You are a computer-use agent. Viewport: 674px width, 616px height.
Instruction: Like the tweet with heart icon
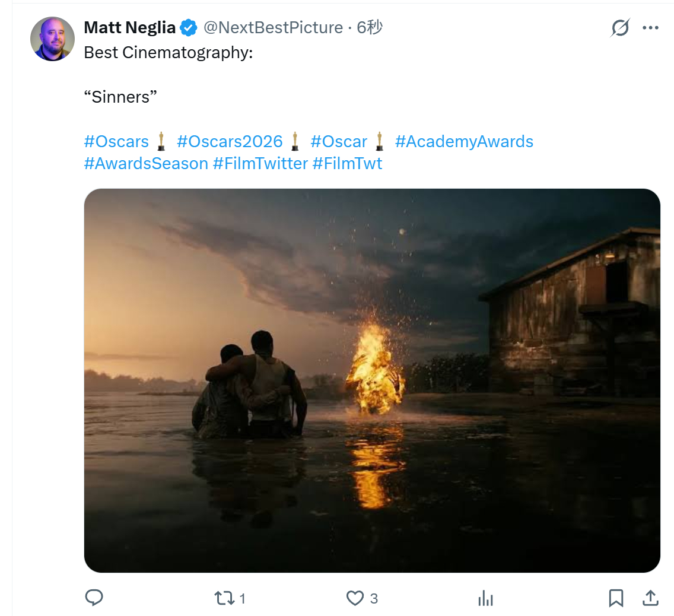point(355,598)
